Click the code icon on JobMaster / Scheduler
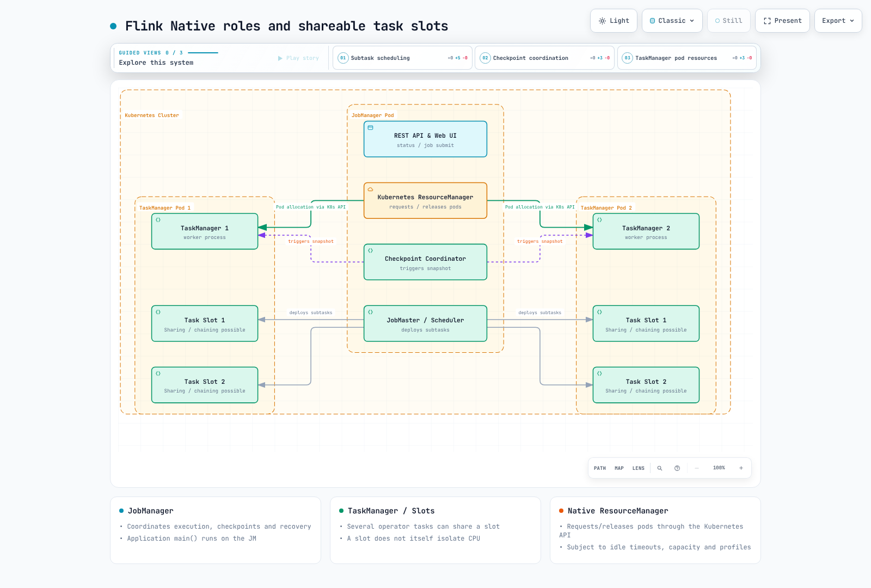This screenshot has width=871, height=588. pyautogui.click(x=371, y=312)
